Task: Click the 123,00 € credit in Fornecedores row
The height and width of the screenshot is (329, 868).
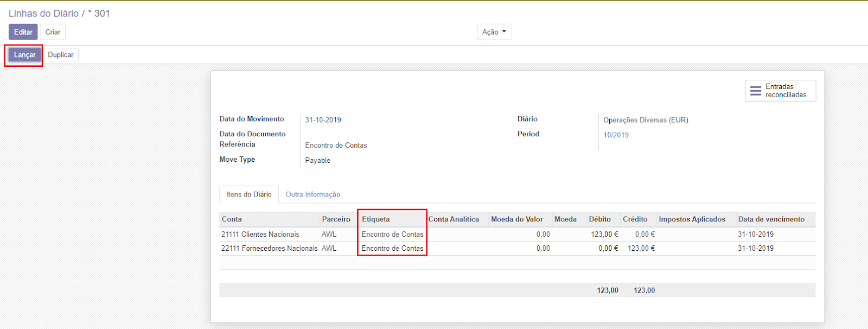Action: 641,249
